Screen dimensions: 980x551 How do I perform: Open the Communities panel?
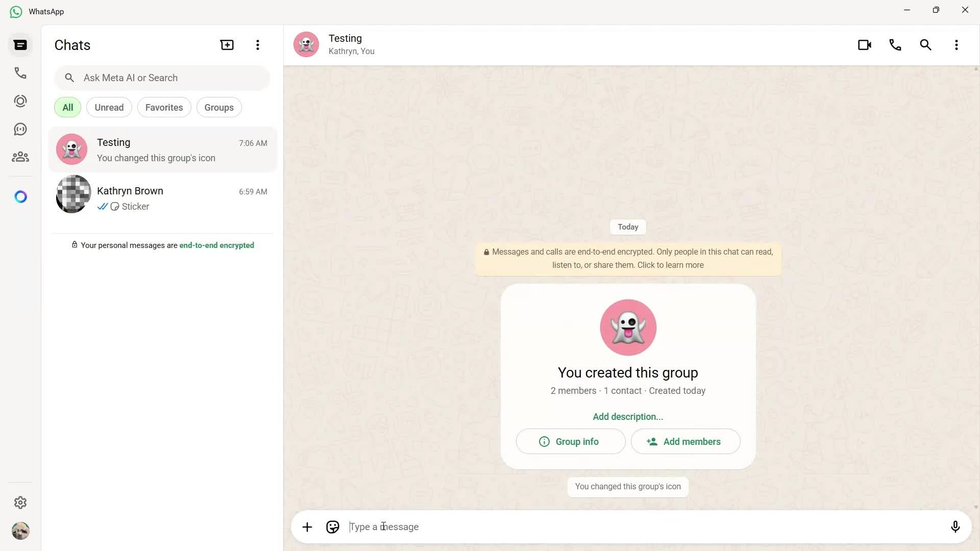click(x=20, y=157)
